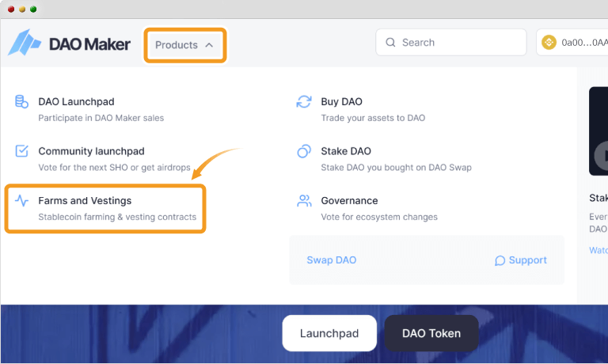This screenshot has width=608, height=364.
Task: Open Stake DAO menu item
Action: (x=346, y=151)
